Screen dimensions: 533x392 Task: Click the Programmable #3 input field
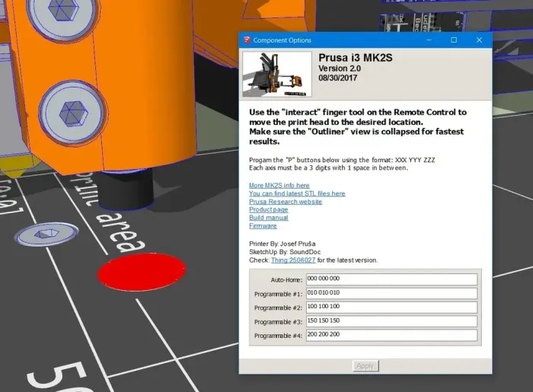coord(391,321)
